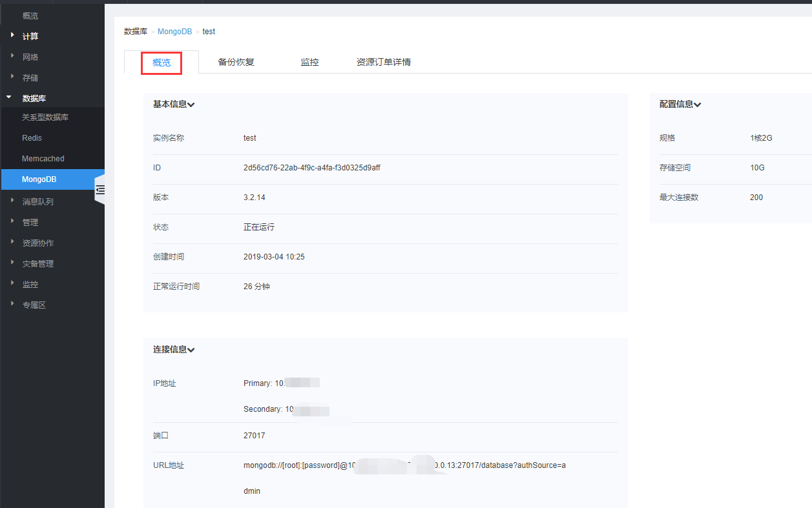Screen dimensions: 812x508
Task: Collapse the sidebar with the toggle icon
Action: (100, 190)
